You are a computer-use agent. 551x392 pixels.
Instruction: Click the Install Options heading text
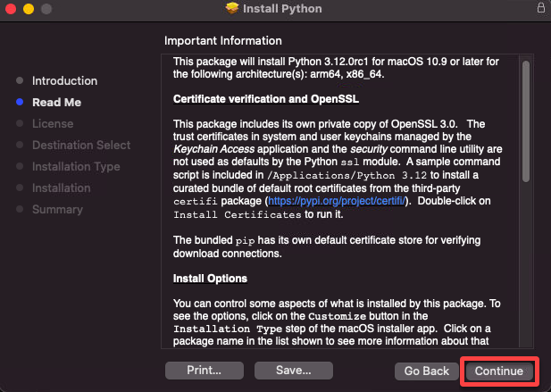pos(210,279)
